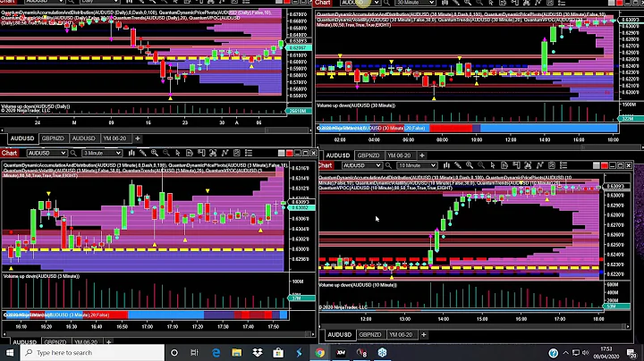Zoom in on the 3 Minute chart

(155, 153)
